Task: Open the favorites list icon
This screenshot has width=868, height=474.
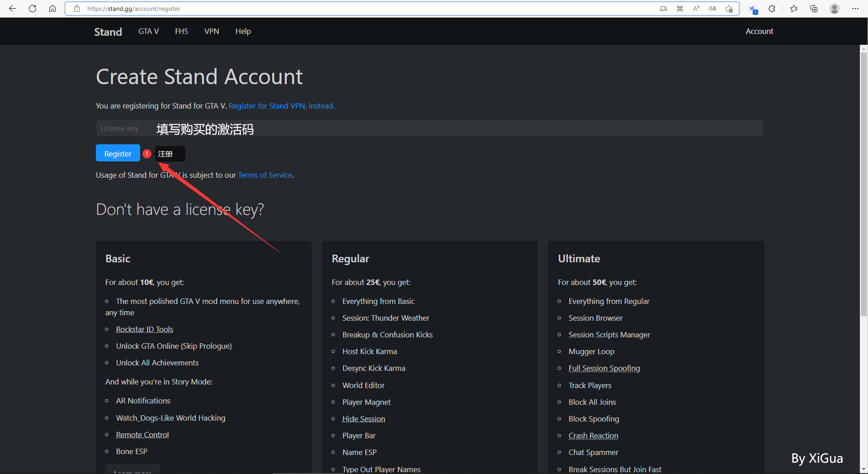Action: pyautogui.click(x=794, y=9)
